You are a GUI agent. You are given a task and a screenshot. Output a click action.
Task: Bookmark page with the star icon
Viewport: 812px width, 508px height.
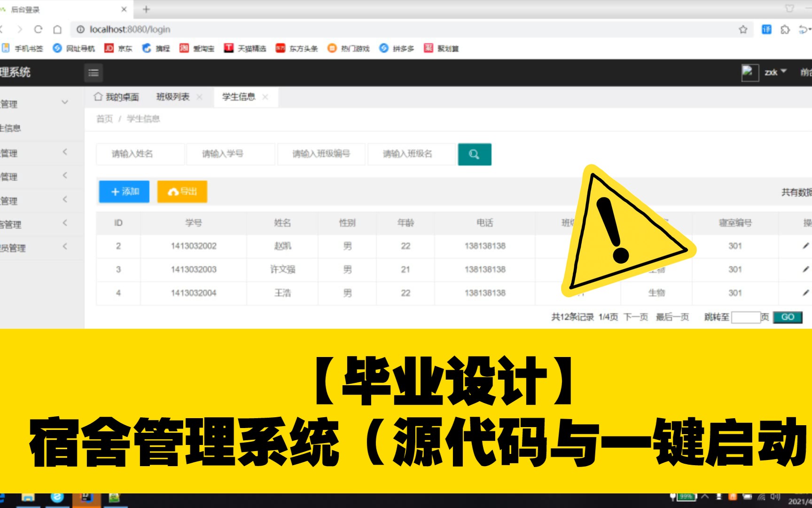point(743,30)
